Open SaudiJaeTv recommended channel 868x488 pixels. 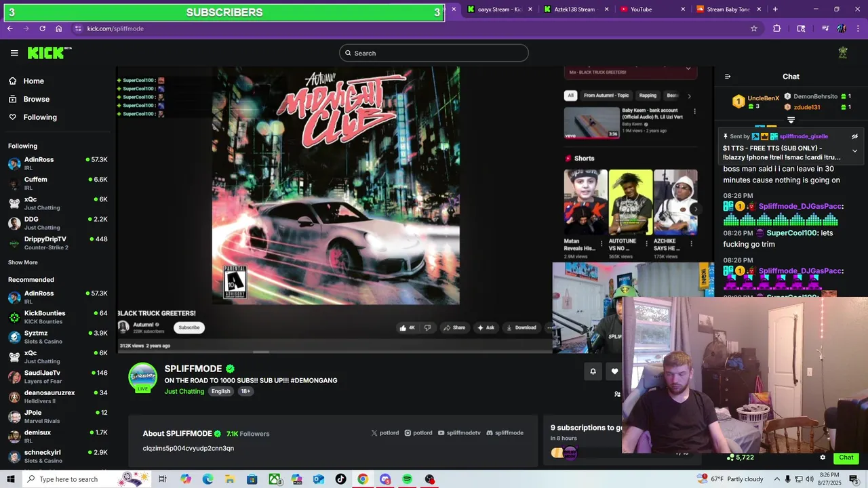[58, 376]
